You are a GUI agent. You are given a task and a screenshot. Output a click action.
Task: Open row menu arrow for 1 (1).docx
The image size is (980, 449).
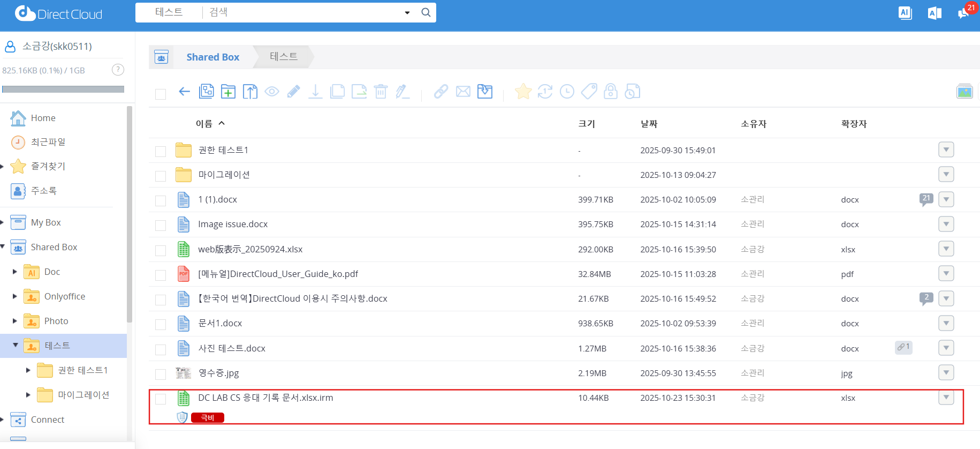click(x=946, y=199)
